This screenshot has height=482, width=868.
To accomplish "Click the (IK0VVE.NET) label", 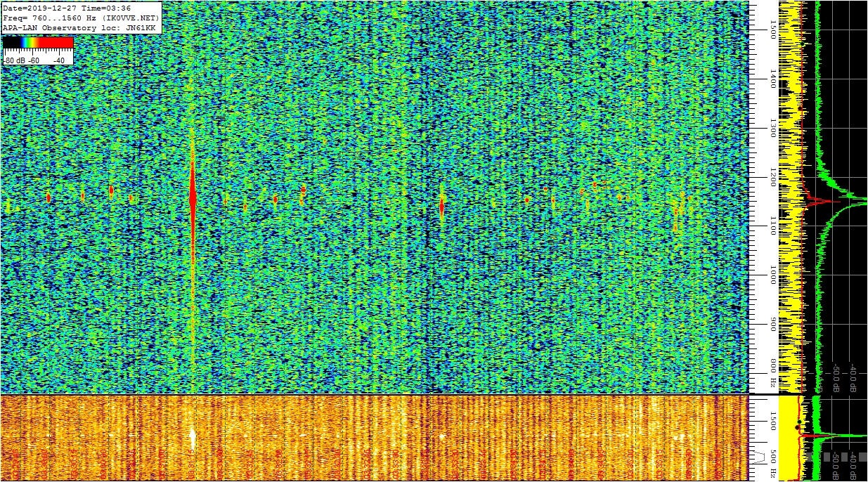I will click(131, 18).
